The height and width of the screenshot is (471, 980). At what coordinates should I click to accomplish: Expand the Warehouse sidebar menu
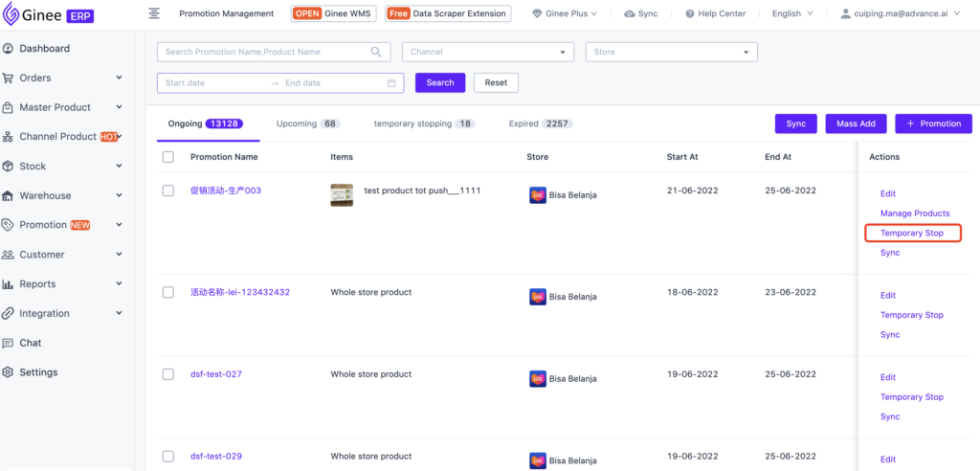pyautogui.click(x=120, y=196)
